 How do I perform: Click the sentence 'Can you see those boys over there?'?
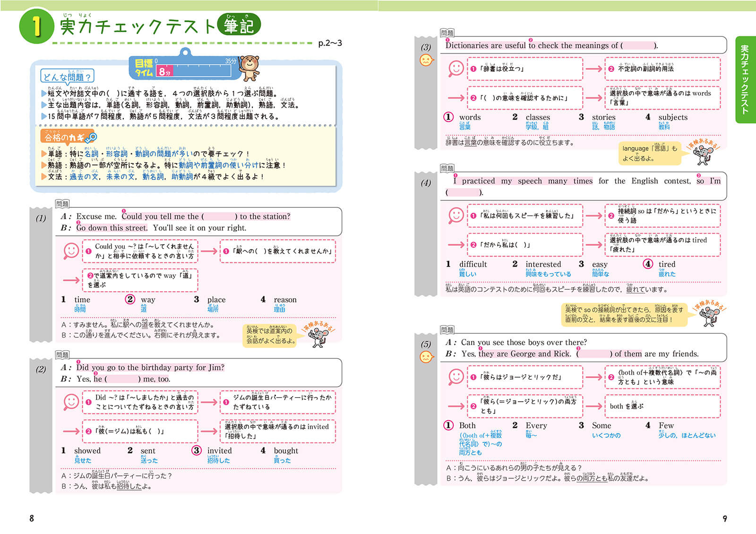(524, 342)
